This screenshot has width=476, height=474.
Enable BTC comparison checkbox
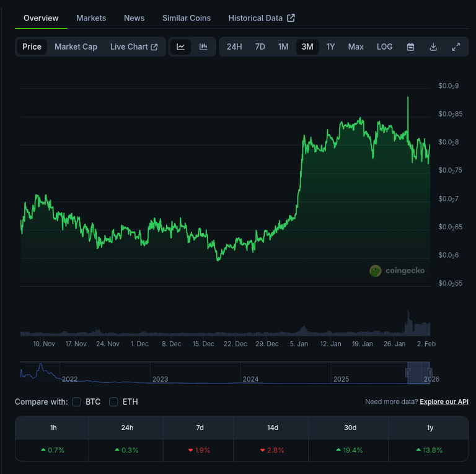(77, 402)
